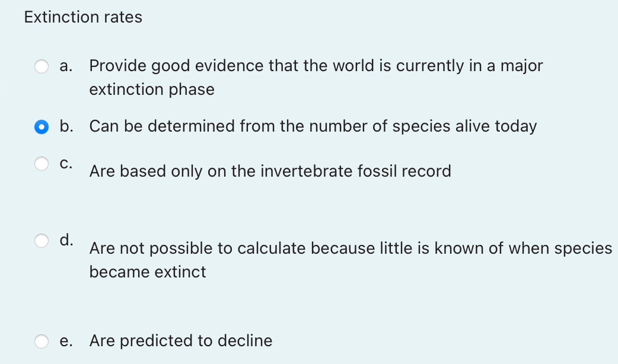The width and height of the screenshot is (618, 364).
Task: Select radio button for option e
Action: (x=42, y=341)
